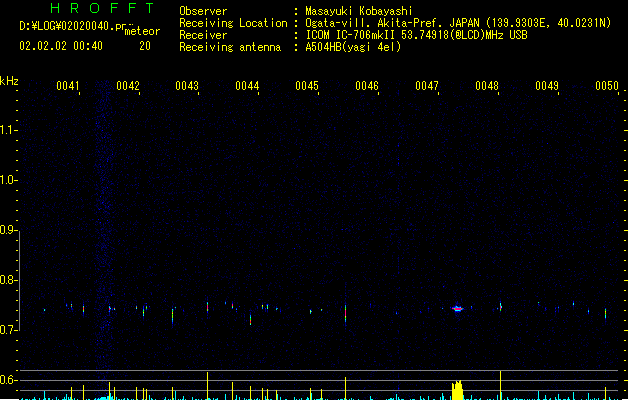Click the 0.8 kHz axis label
Viewport: 629px width, 400px height.
(x=7, y=280)
